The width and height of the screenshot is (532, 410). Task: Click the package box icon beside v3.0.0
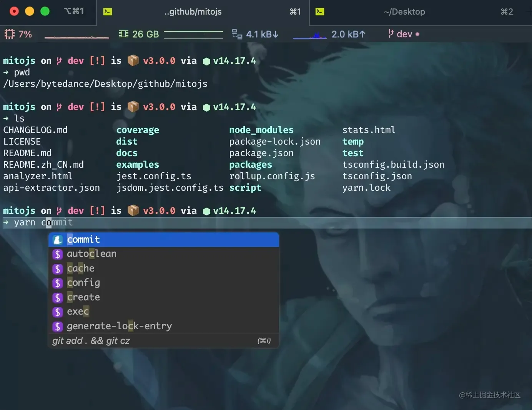click(x=133, y=211)
